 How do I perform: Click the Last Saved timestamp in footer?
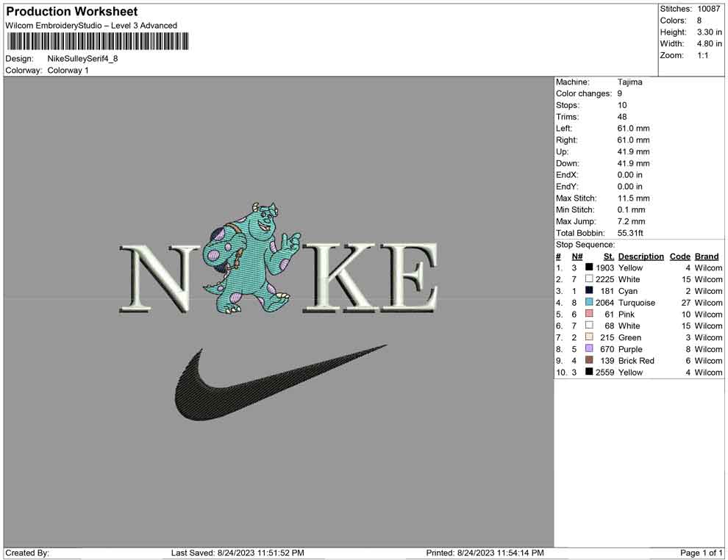[238, 553]
